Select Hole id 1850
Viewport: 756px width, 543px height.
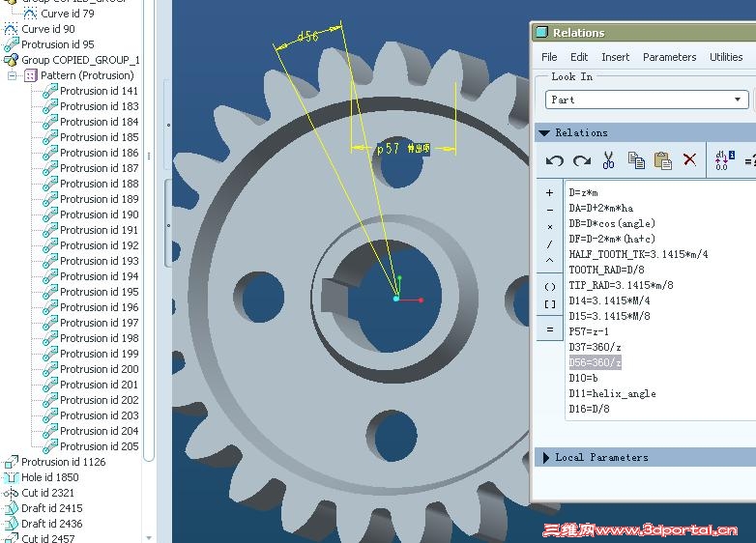(50, 477)
